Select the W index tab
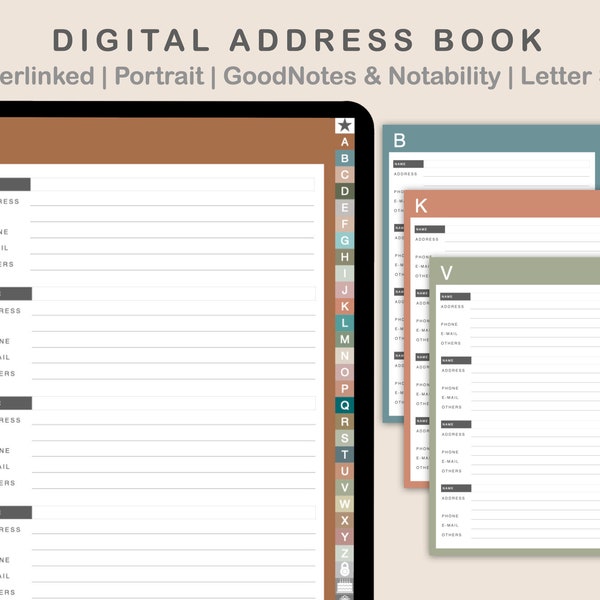Image resolution: width=600 pixels, height=600 pixels. click(x=344, y=504)
